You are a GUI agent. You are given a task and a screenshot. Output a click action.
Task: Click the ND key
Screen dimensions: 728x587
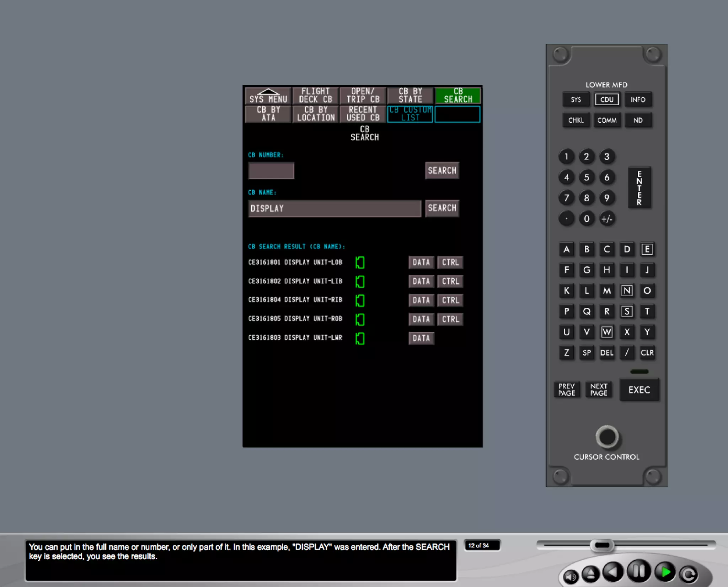click(x=638, y=120)
